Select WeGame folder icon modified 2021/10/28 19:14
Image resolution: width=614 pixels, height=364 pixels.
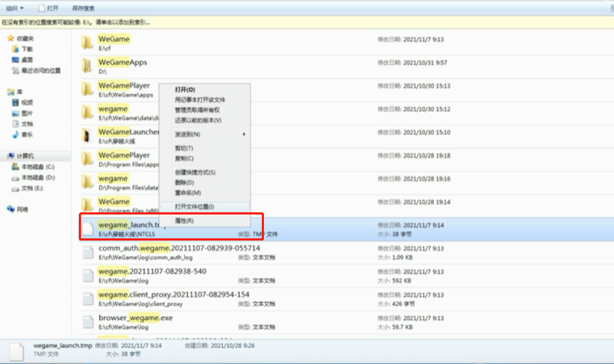88,205
